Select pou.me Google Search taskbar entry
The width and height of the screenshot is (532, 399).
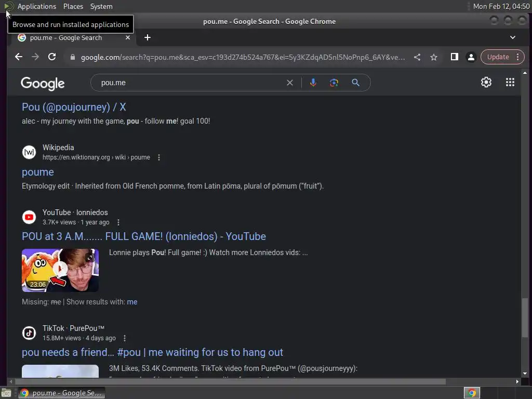coord(61,393)
